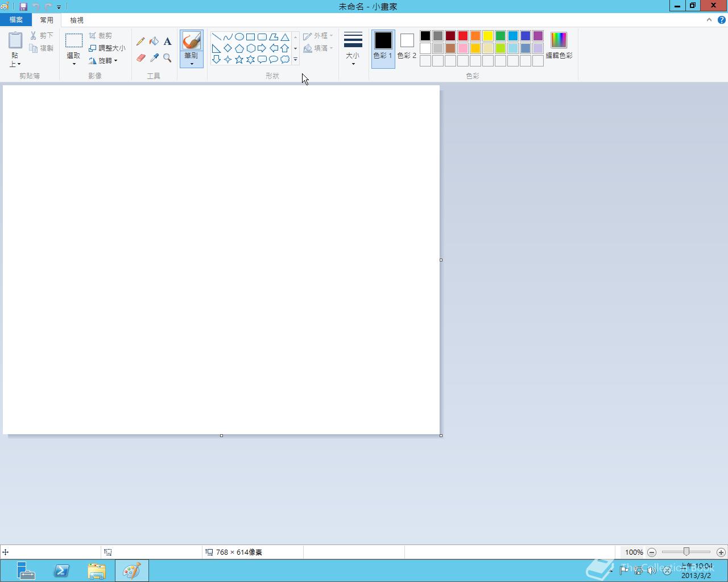The height and width of the screenshot is (582, 728).
Task: Choose the Pentagon shape
Action: 239,48
